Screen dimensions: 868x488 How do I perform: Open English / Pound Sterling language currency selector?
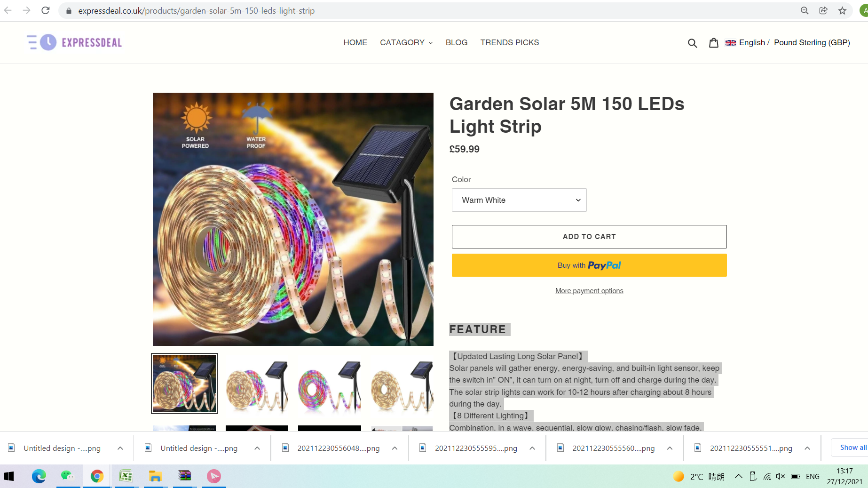[x=788, y=42]
